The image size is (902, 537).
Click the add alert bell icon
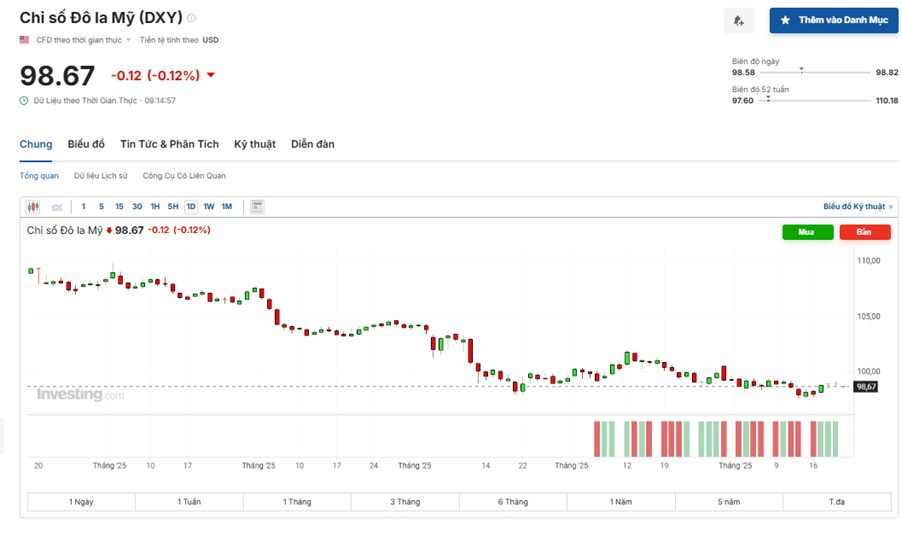click(738, 20)
